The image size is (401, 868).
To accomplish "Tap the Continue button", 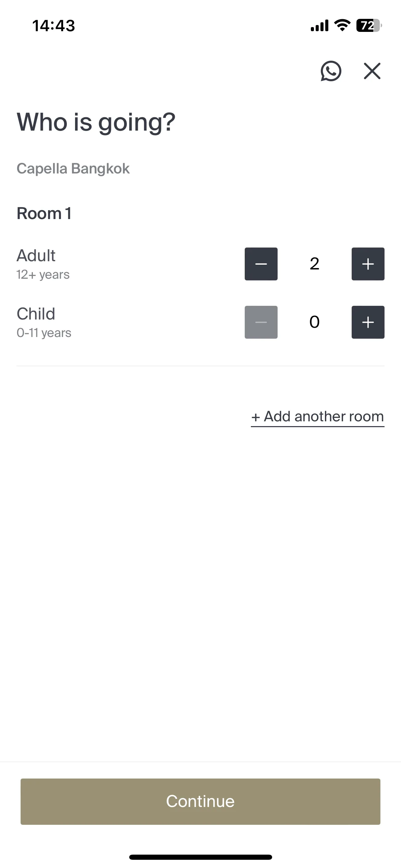I will tap(200, 801).
